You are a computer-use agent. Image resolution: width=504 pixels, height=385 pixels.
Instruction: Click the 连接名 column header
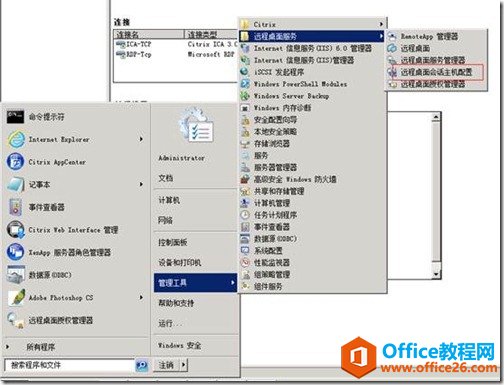pyautogui.click(x=149, y=34)
